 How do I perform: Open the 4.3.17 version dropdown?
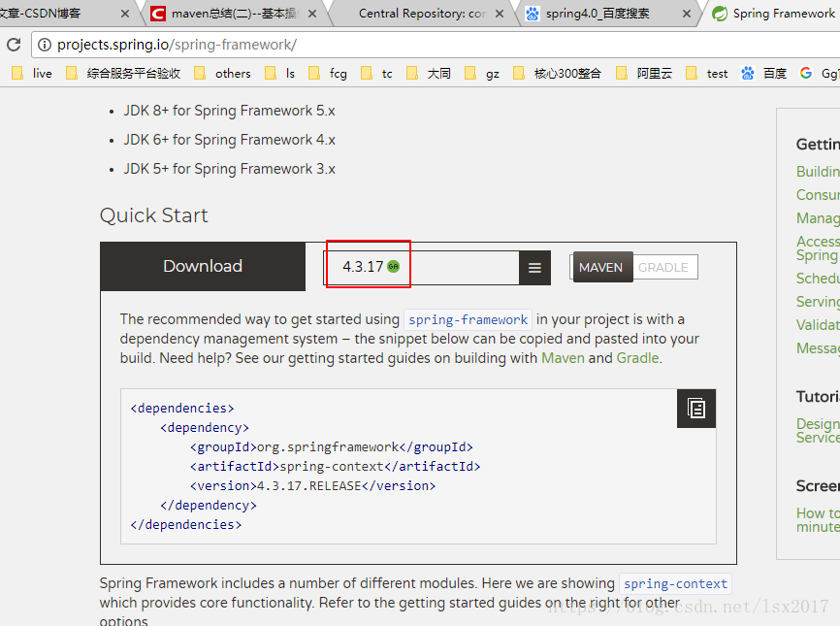point(421,267)
